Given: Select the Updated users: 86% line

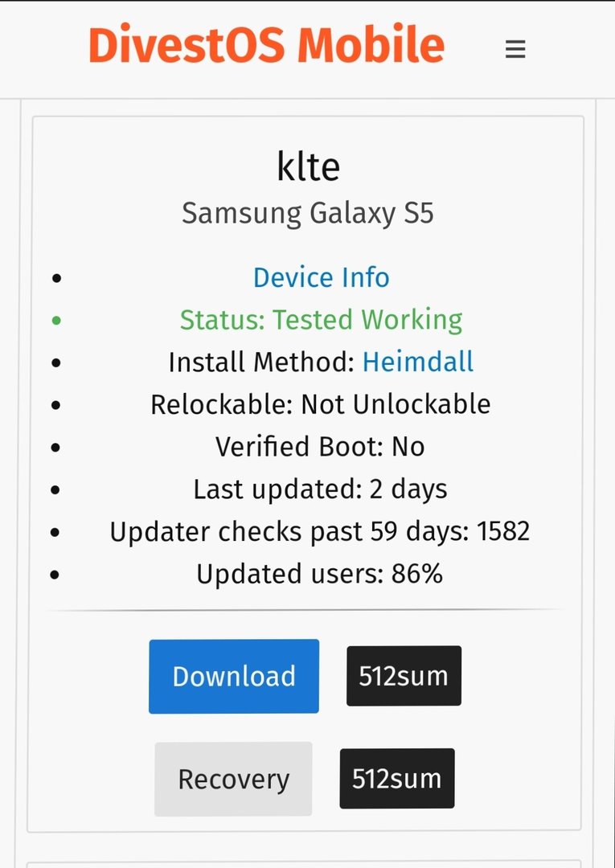Looking at the screenshot, I should click(x=319, y=574).
